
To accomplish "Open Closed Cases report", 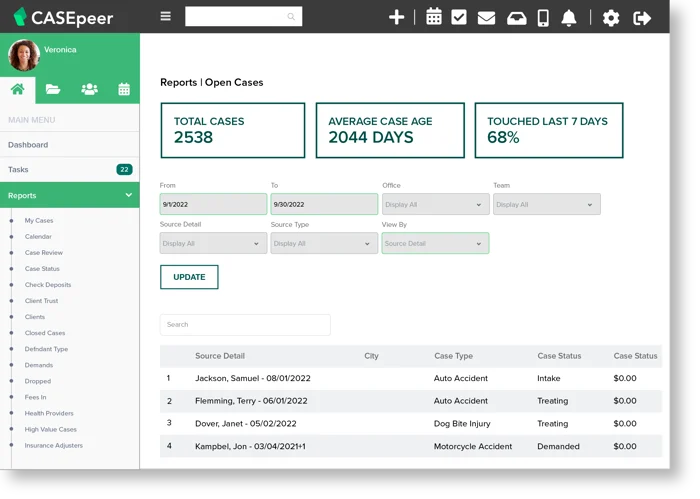I will (x=45, y=333).
